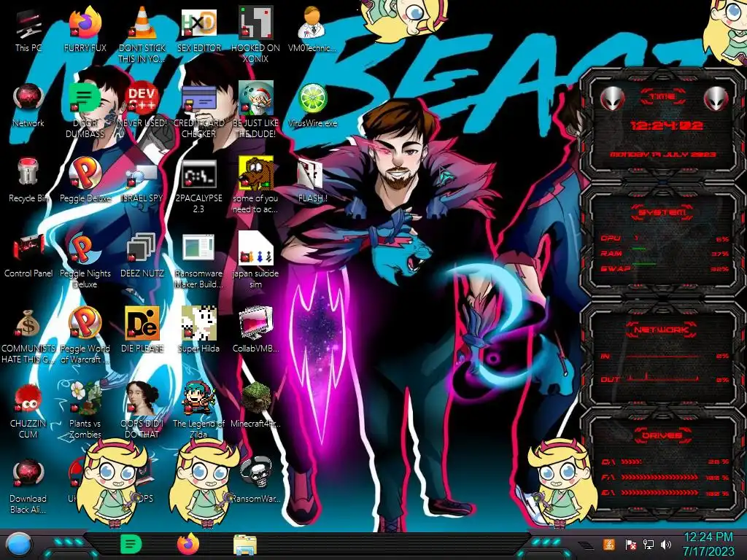
Task: Open BE JUST LIKE THE DUDE! shortcut
Action: (255, 109)
